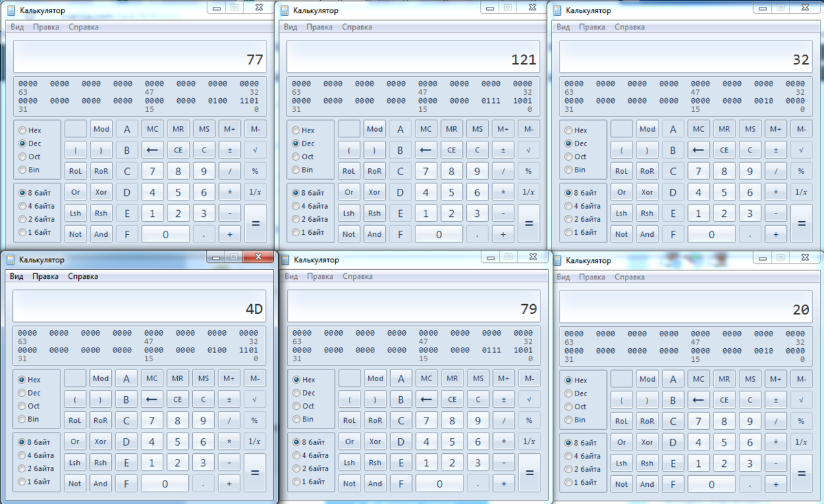The image size is (824, 504).
Task: Click backspace arrow in calculator showing 79
Action: coord(426,399)
